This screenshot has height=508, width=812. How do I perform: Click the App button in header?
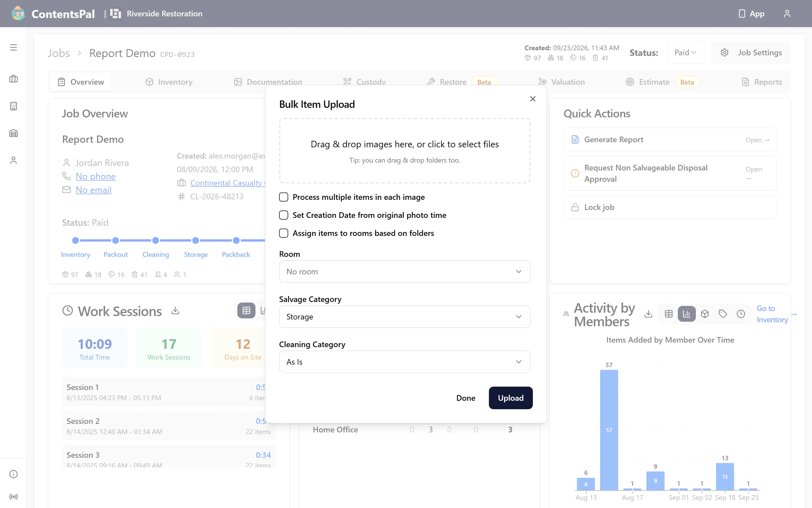(x=752, y=14)
